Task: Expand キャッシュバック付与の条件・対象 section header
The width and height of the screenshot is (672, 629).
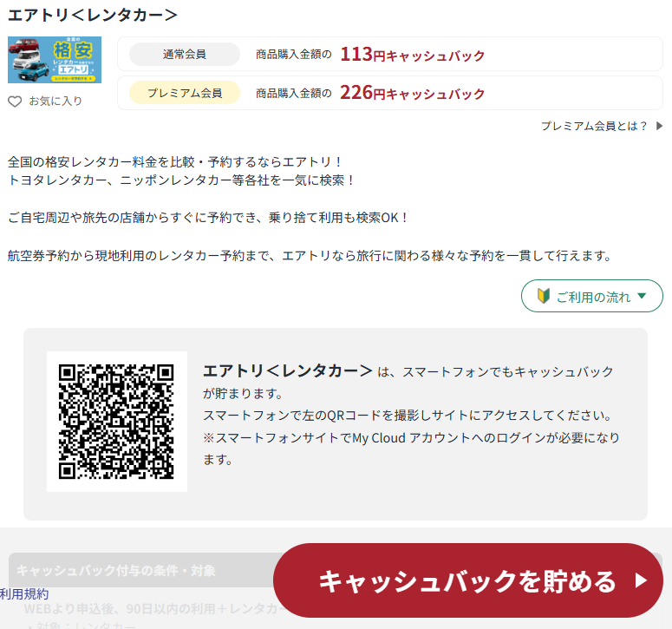Action: [116, 570]
